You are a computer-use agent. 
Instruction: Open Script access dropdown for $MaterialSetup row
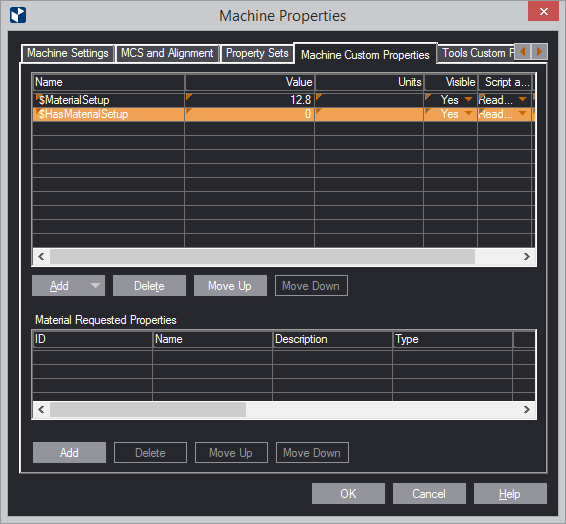(x=522, y=100)
